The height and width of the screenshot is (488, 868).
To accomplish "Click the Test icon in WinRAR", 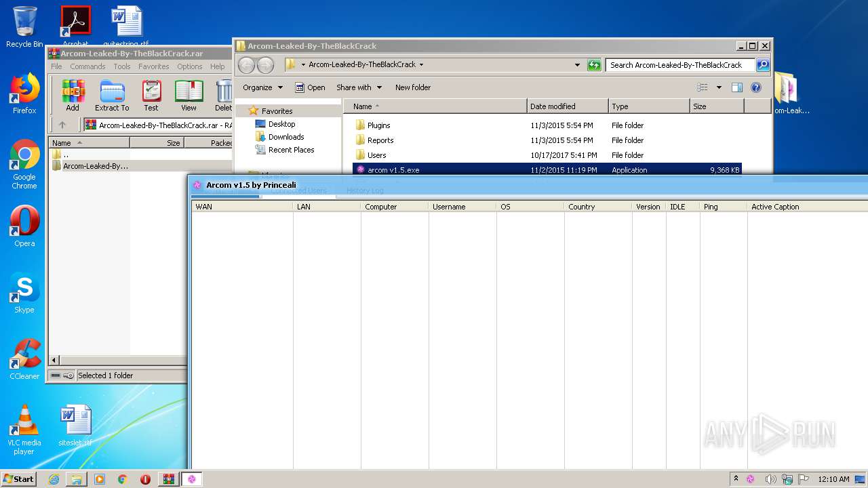I will click(151, 96).
